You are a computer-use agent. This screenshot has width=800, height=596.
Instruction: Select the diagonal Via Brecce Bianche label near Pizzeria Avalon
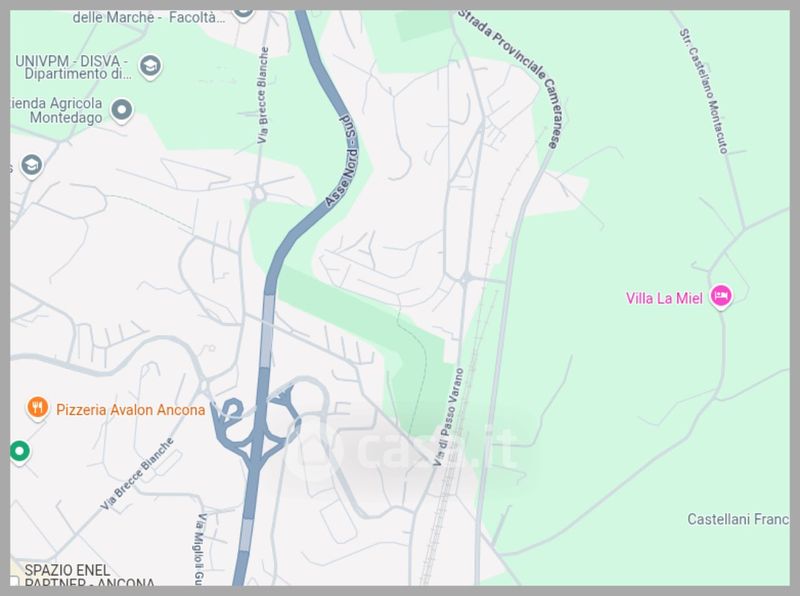[x=137, y=474]
